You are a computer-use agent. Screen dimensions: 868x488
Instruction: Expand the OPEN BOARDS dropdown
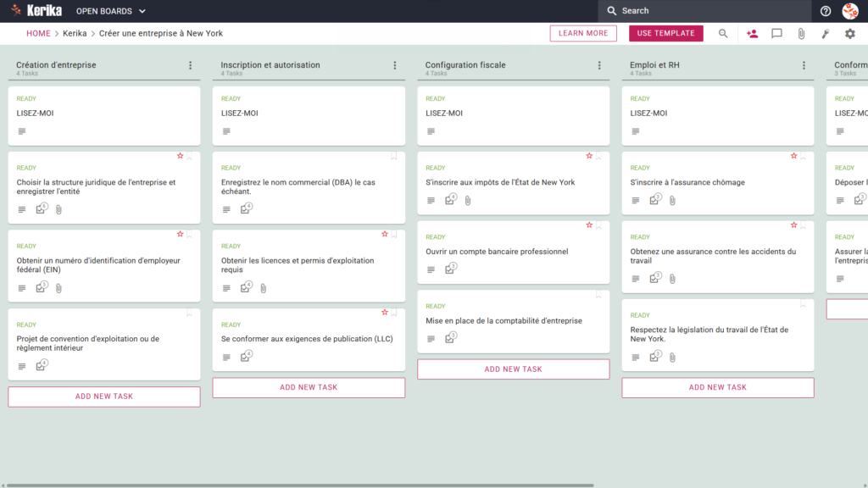[111, 11]
